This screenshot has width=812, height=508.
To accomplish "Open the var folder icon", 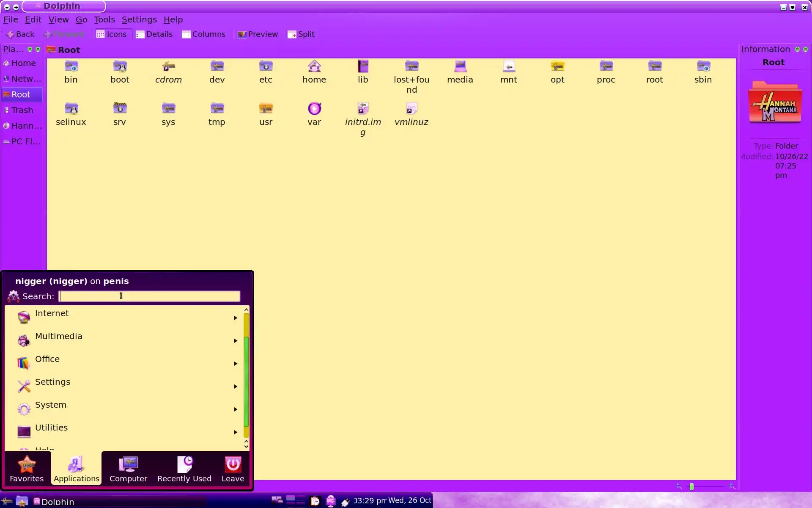I will click(x=314, y=109).
